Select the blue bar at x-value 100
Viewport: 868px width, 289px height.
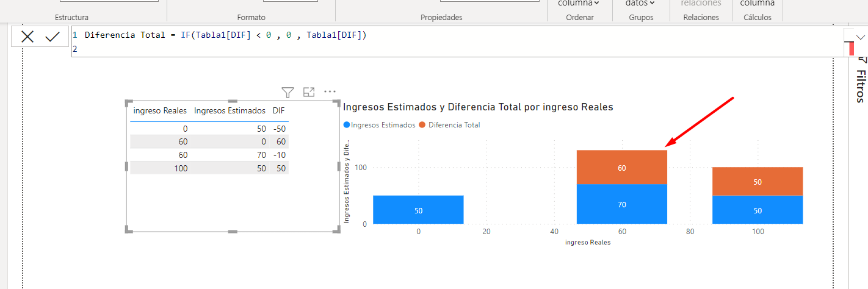click(758, 210)
